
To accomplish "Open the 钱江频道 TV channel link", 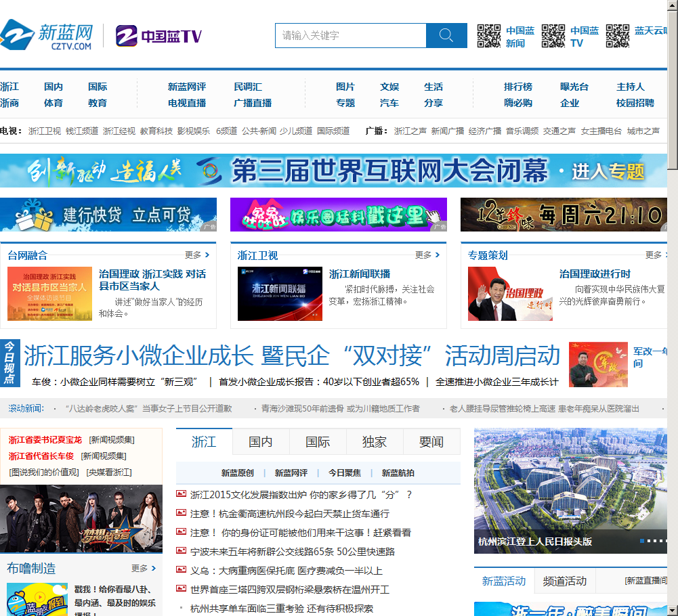I will pyautogui.click(x=82, y=131).
